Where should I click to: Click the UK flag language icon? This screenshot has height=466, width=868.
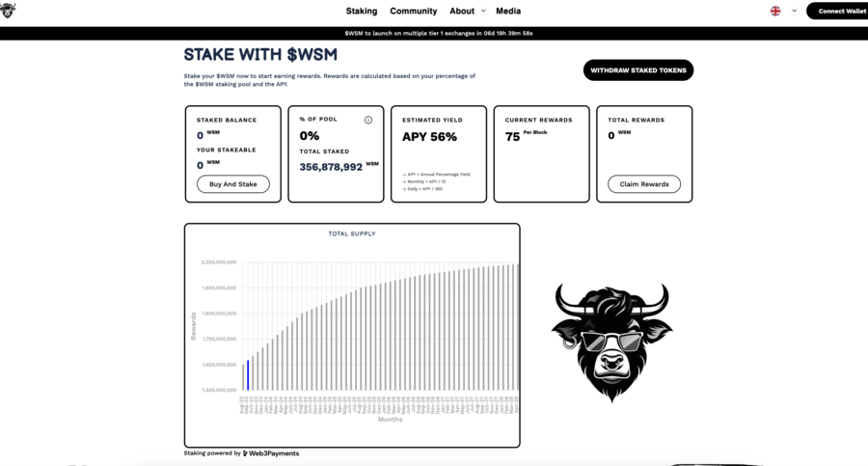(x=775, y=11)
